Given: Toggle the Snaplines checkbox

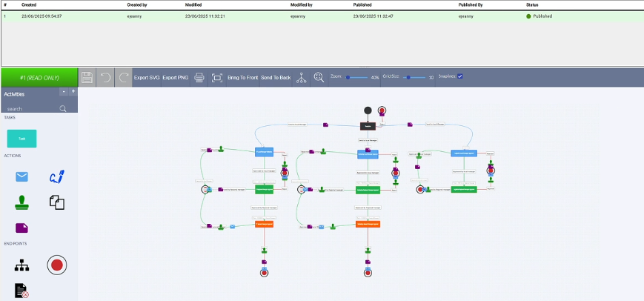Looking at the screenshot, I should 460,76.
